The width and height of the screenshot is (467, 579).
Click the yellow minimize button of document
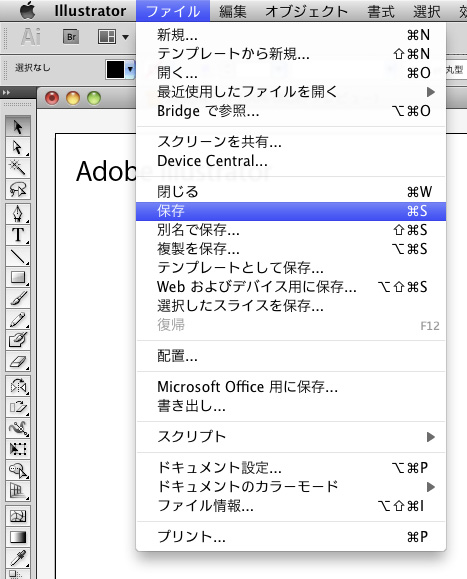73,98
